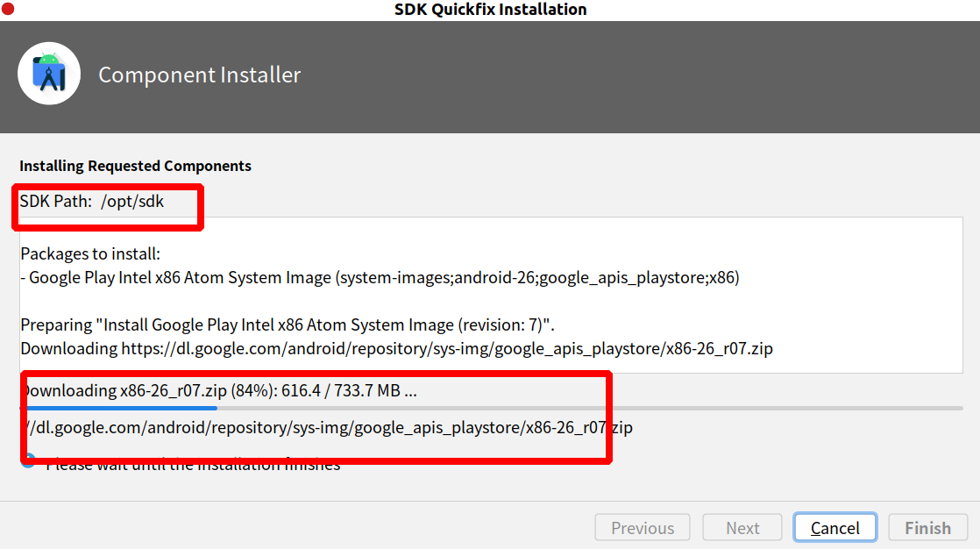Image resolution: width=980 pixels, height=549 pixels.
Task: Select the Google Play Intel x86 Atom package line
Action: (384, 278)
